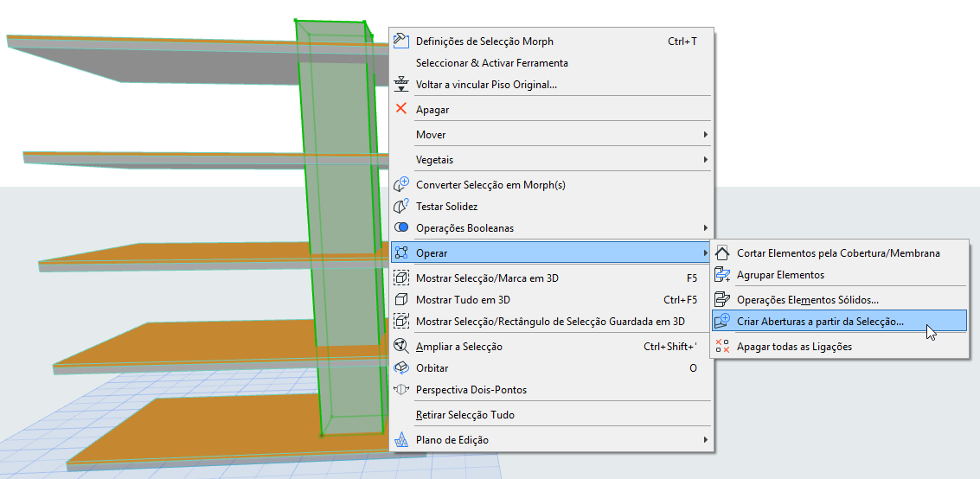
Task: Click the Perspectiva Dois-Pontos icon
Action: tap(401, 389)
